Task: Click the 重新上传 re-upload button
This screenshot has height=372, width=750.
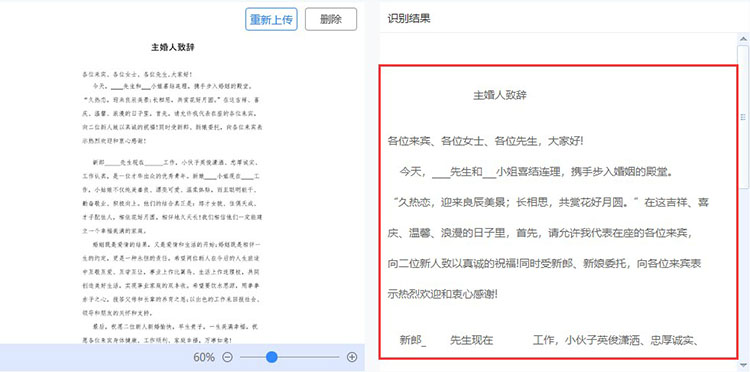Action: (271, 19)
